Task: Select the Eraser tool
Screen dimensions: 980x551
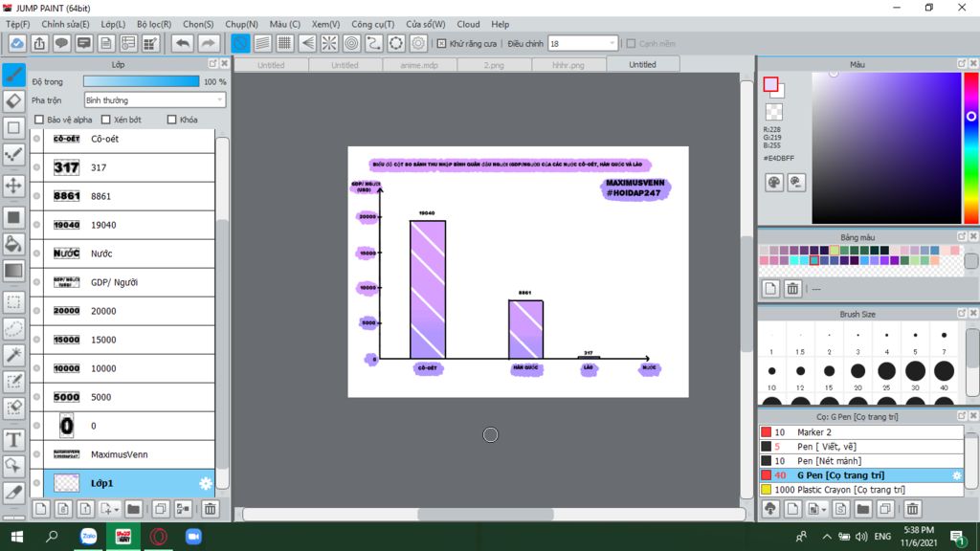Action: 13,101
